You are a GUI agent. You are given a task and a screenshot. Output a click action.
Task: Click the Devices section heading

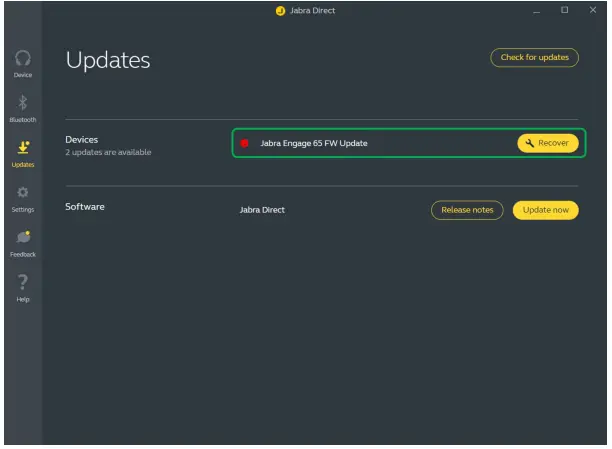pos(82,139)
